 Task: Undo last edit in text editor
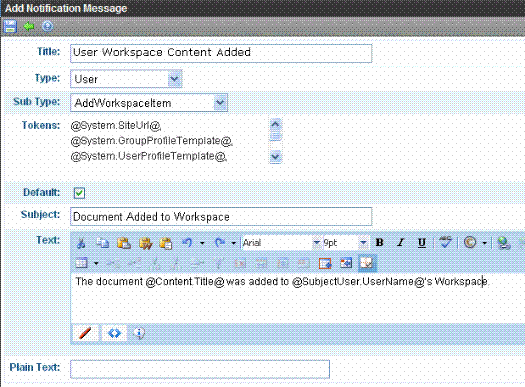[187, 243]
